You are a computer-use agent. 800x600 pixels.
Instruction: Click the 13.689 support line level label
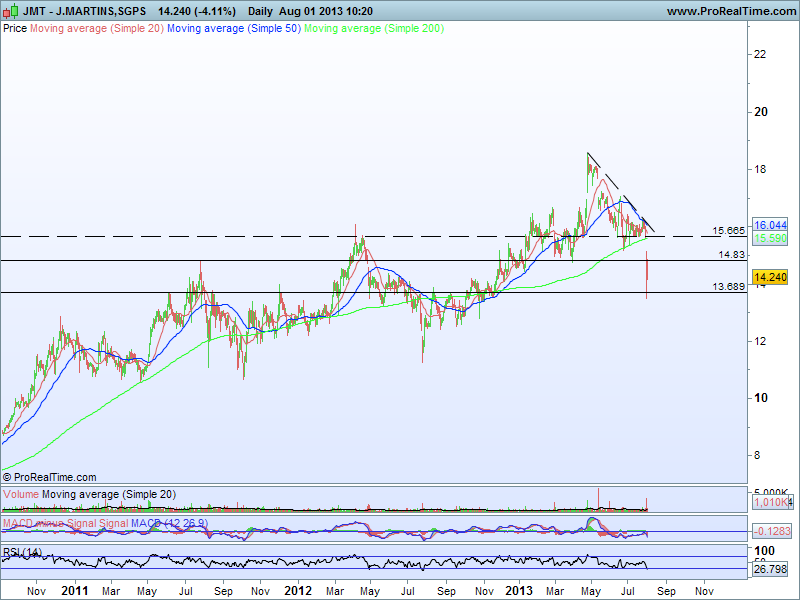(729, 287)
